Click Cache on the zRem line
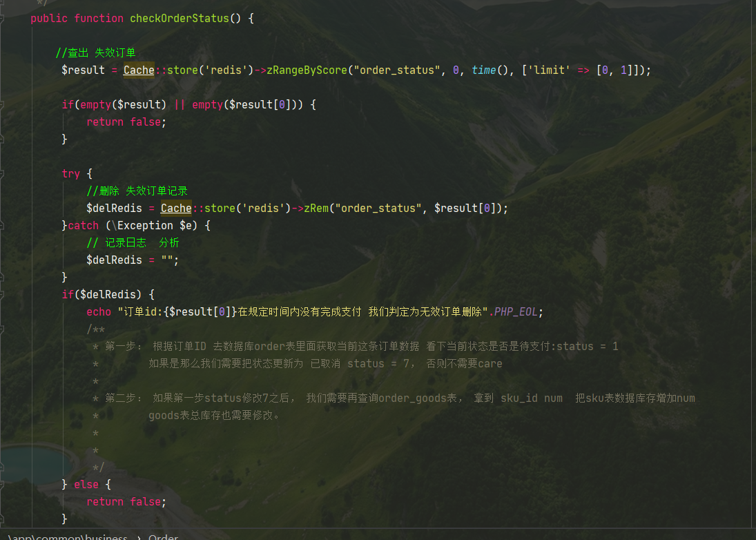This screenshot has width=756, height=540. [176, 209]
